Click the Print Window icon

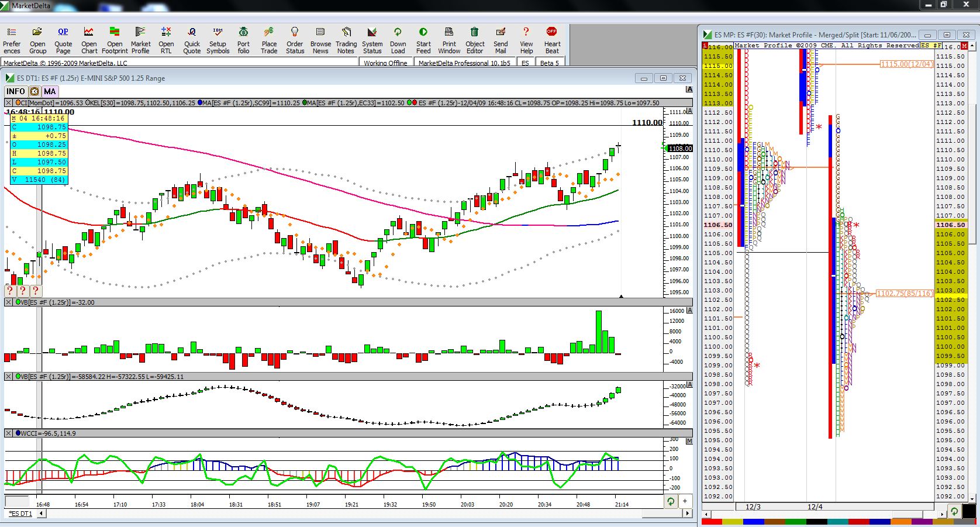click(449, 40)
